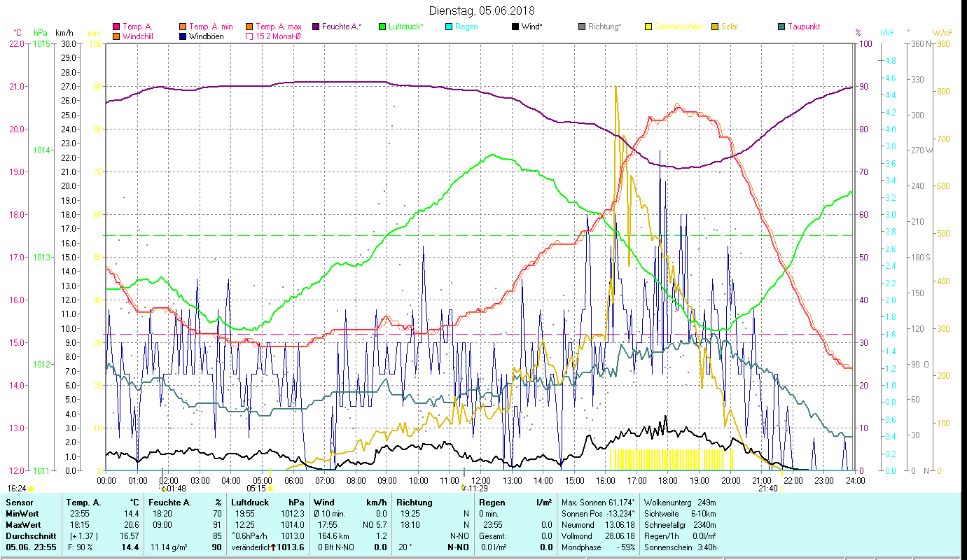
Task: Click the Feuchte A. table column header
Action: click(x=169, y=503)
